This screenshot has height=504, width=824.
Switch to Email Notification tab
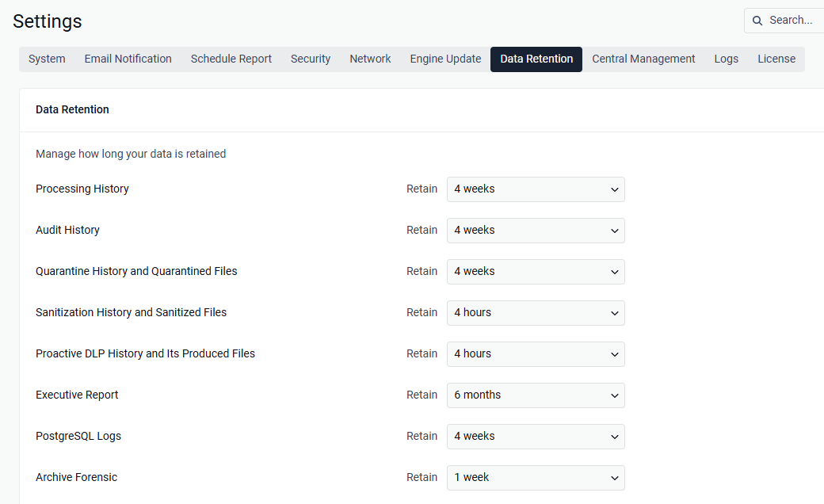[128, 59]
